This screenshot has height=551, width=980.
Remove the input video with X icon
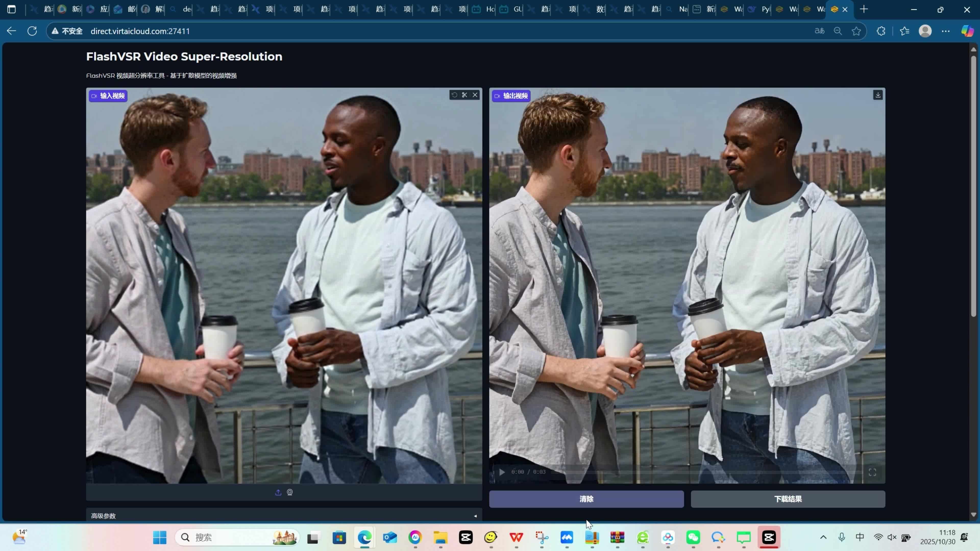coord(475,95)
